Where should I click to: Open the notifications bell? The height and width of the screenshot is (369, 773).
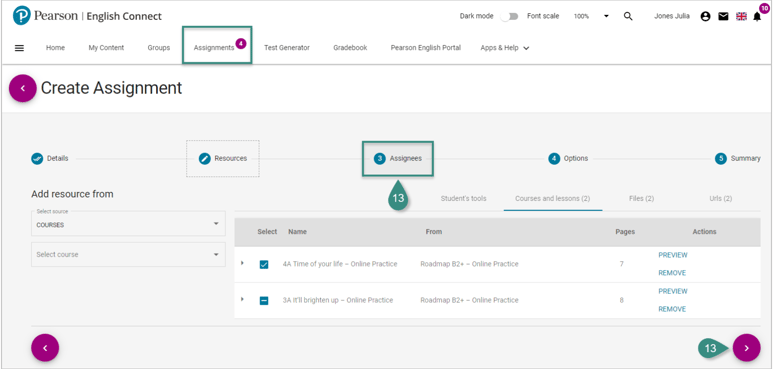[758, 16]
